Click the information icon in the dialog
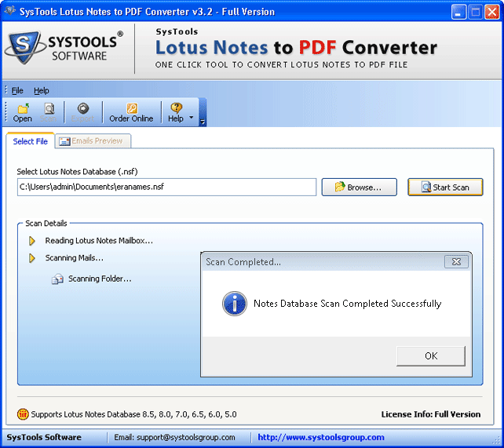 235,304
